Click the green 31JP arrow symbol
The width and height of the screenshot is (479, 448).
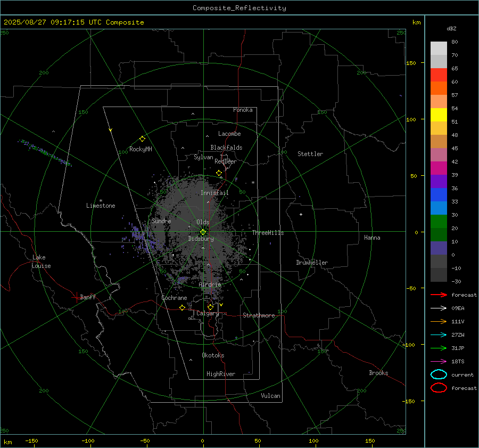(x=439, y=348)
